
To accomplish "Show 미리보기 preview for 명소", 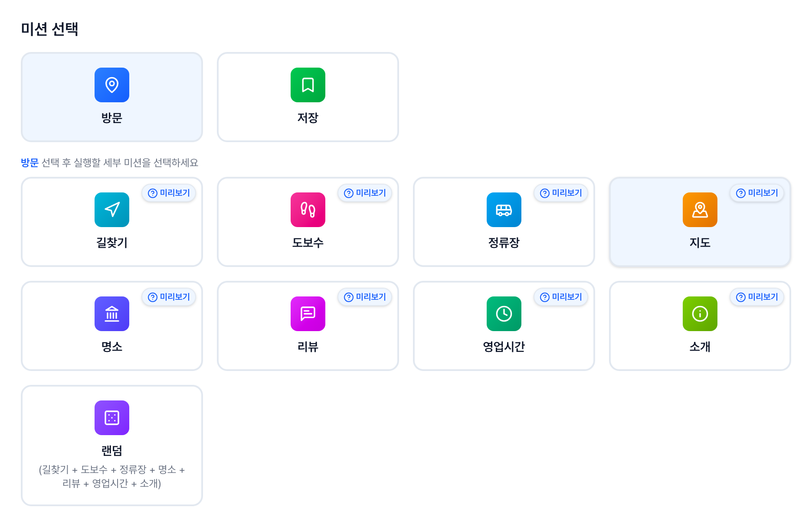I will pos(169,297).
